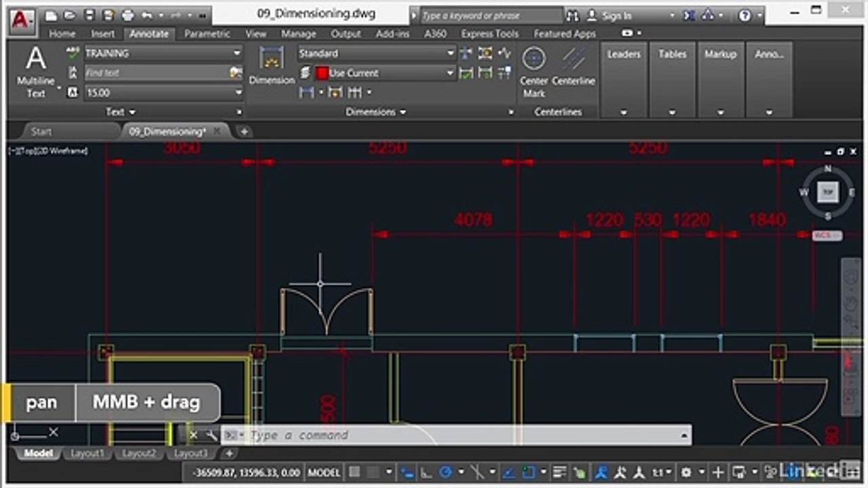Click Sign In link
The height and width of the screenshot is (488, 868).
point(616,16)
